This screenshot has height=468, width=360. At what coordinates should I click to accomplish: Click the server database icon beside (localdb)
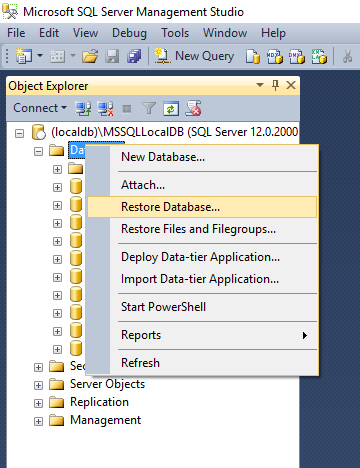coord(39,132)
